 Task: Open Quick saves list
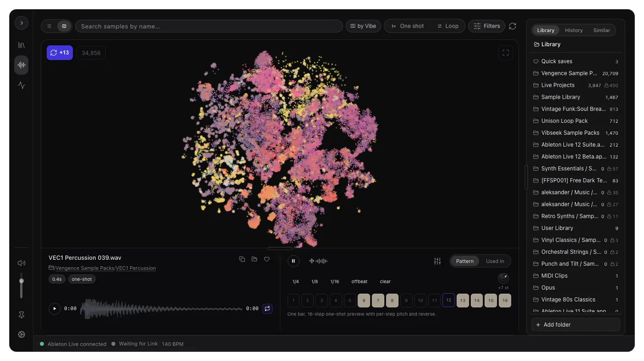pos(576,61)
